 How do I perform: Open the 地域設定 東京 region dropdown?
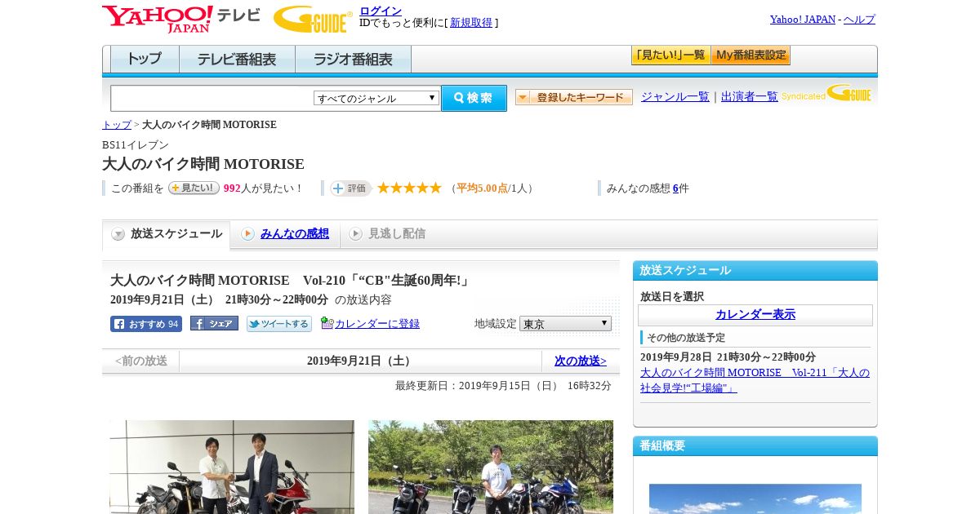tap(565, 324)
